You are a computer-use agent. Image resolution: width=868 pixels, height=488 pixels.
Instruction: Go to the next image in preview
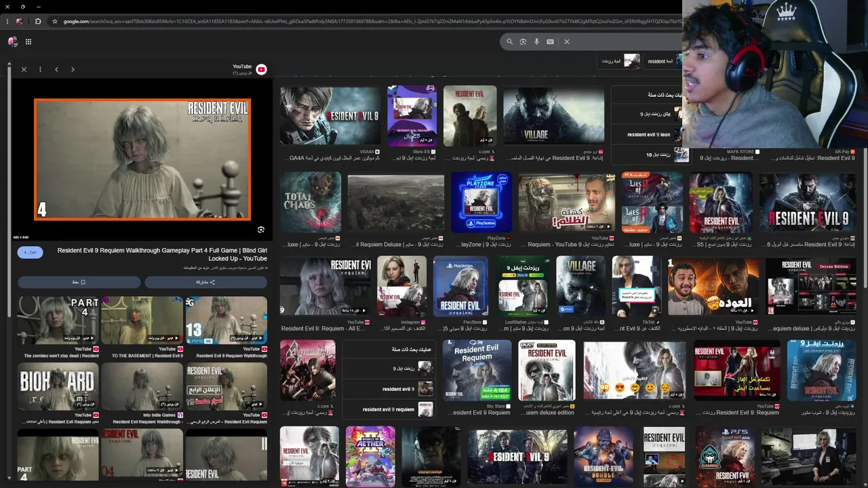(x=73, y=69)
